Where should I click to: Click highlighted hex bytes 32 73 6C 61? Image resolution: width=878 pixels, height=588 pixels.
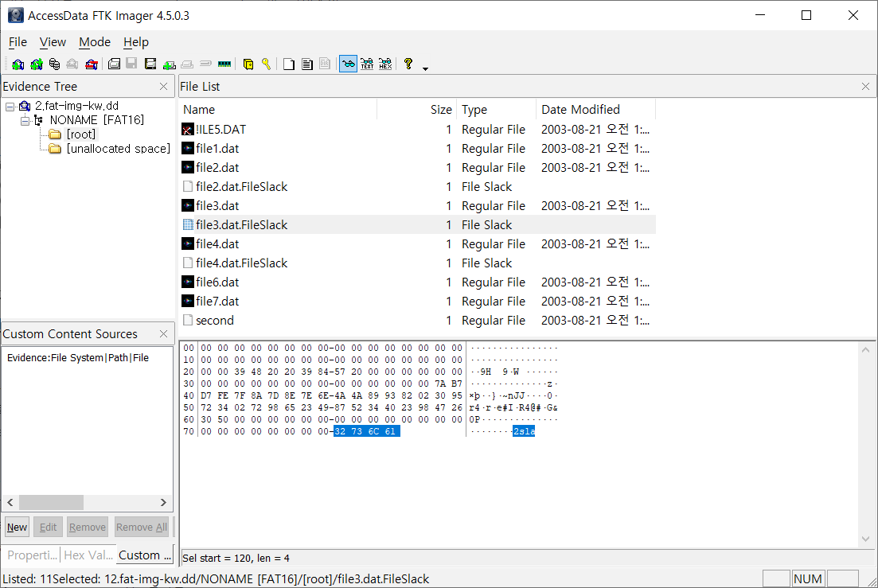pos(367,431)
